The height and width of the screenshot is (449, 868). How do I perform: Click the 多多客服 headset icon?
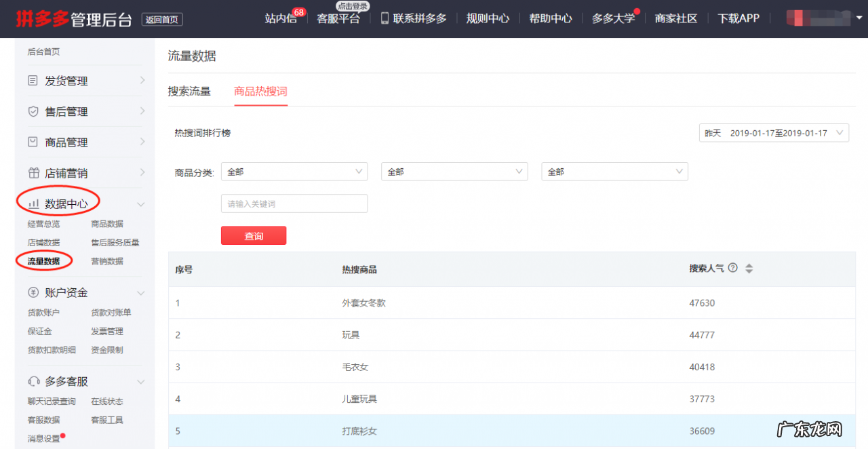tap(34, 381)
